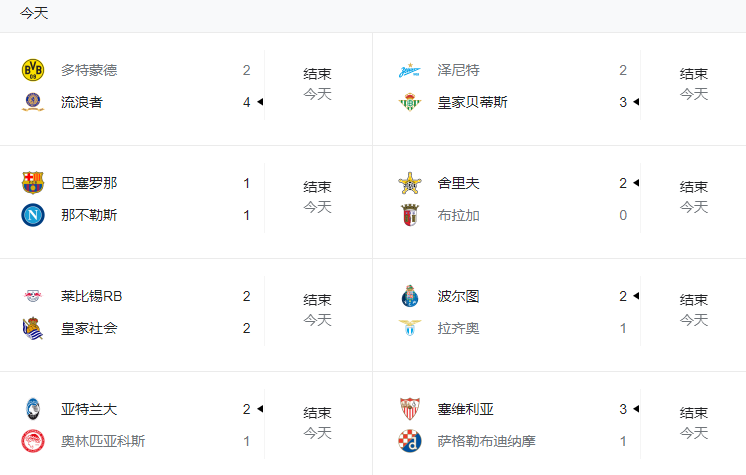Click the Olympiacos team logo
746x475 pixels.
tap(33, 441)
